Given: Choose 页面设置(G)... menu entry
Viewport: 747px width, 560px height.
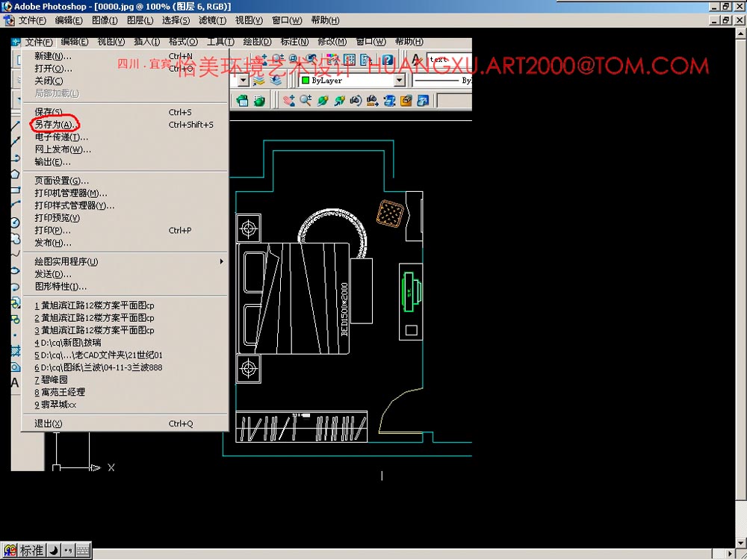Looking at the screenshot, I should (125, 181).
